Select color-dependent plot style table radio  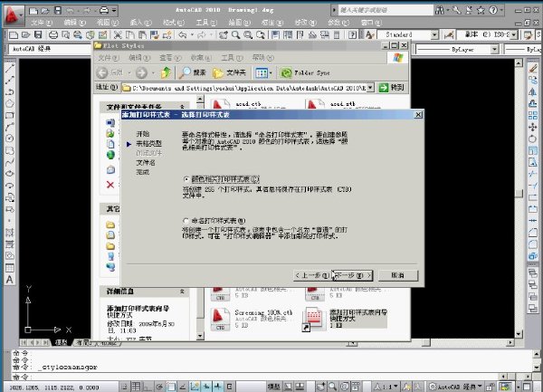186,179
